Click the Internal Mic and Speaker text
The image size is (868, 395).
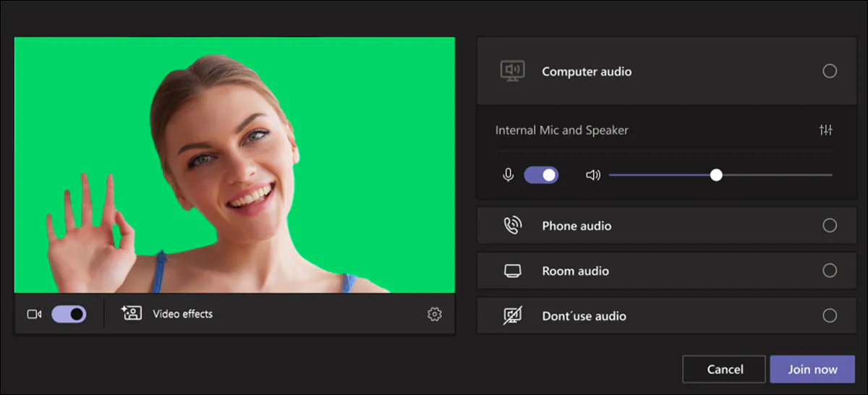(562, 130)
